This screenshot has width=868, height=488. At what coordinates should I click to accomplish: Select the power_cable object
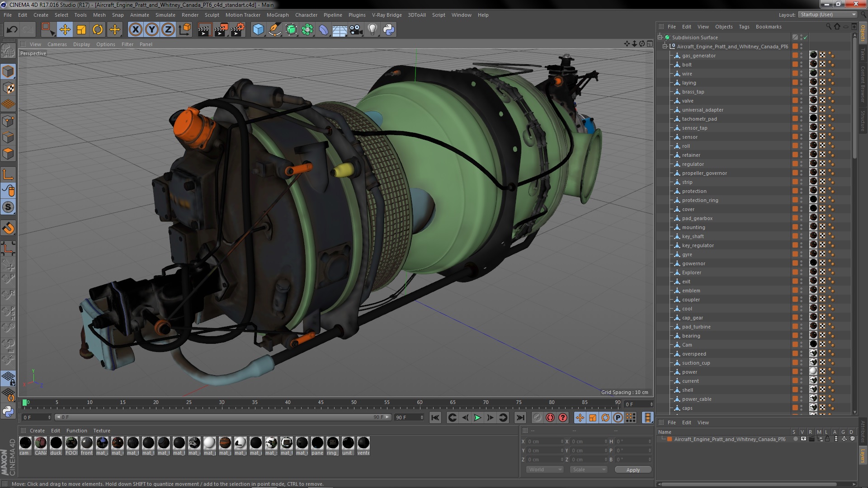pos(697,399)
